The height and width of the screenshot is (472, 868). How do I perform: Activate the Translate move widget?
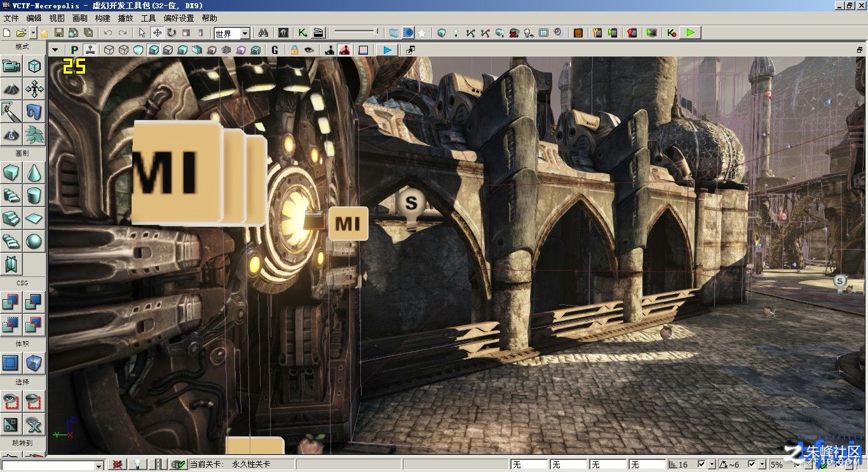tap(157, 33)
